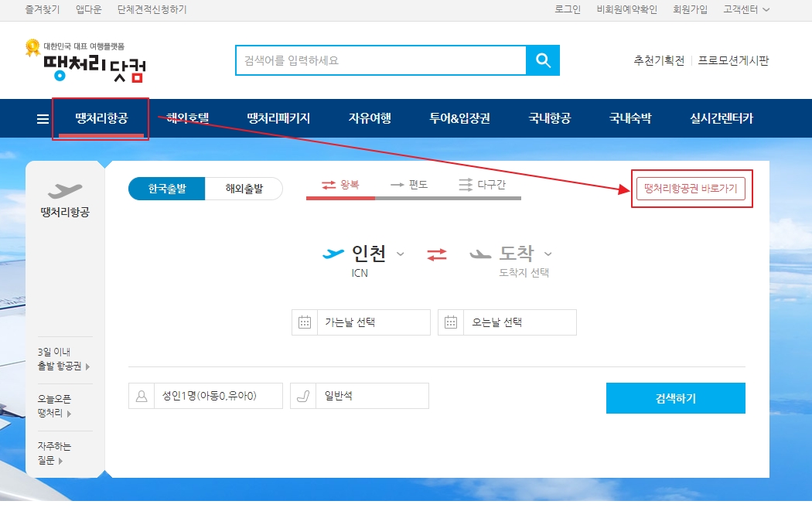Click 비회원예약확인 link
The width and height of the screenshot is (812, 518).
(626, 9)
